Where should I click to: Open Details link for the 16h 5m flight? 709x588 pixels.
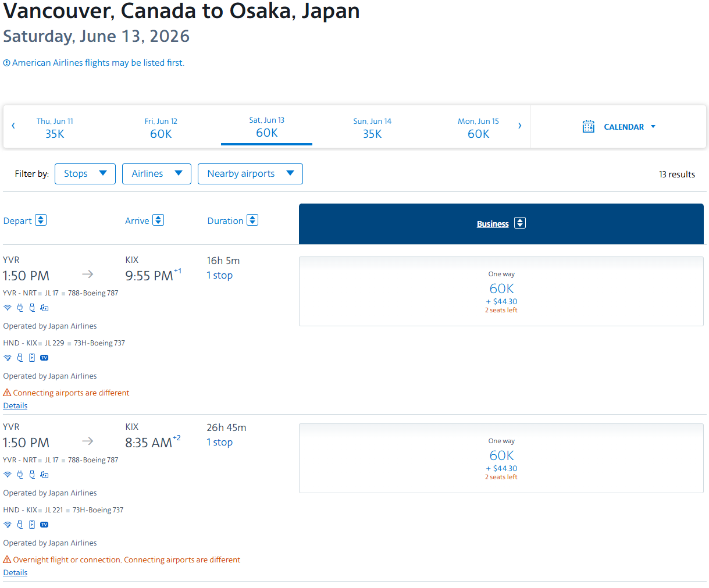click(15, 405)
